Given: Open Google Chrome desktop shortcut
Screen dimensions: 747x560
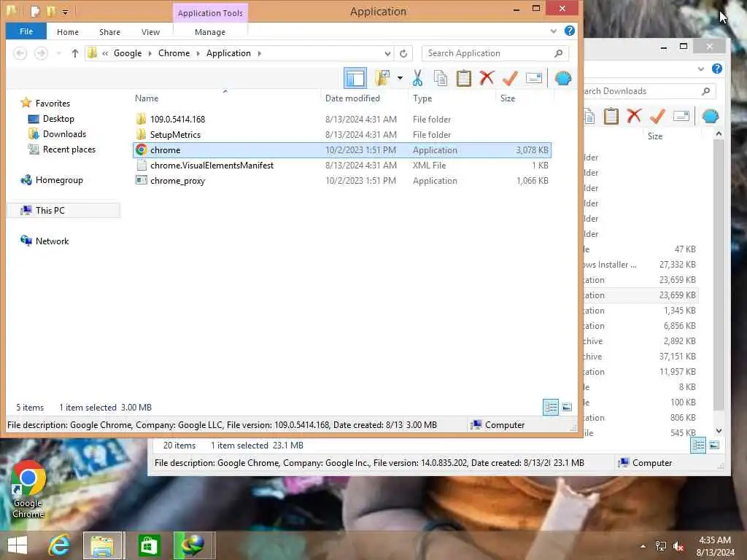Looking at the screenshot, I should tap(28, 489).
